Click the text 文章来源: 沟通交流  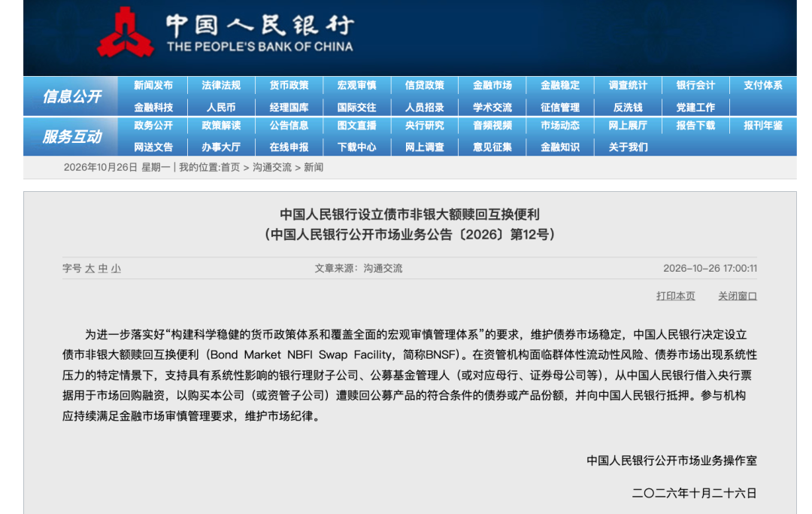[359, 269]
